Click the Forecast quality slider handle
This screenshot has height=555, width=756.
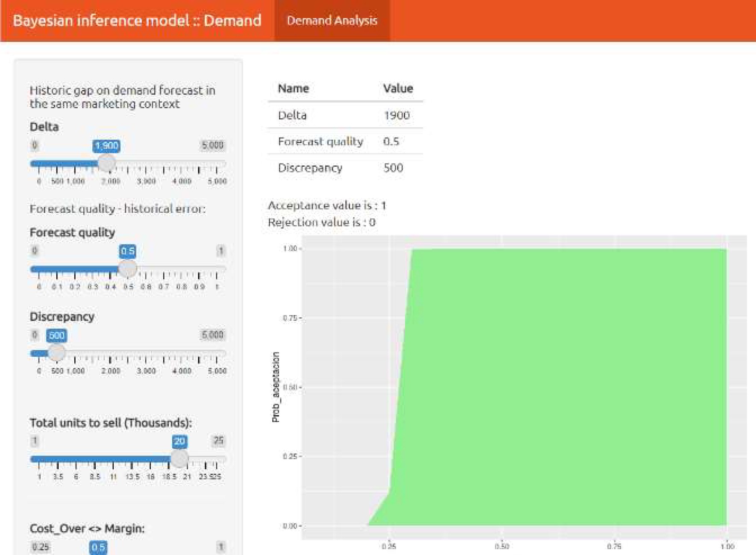pos(127,268)
